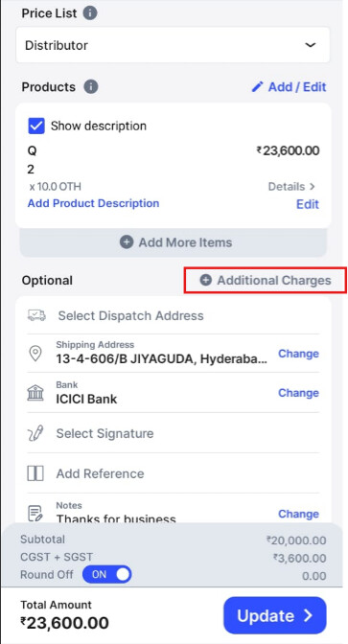The image size is (348, 644).
Task: Click Edit on product Q
Action: tap(308, 204)
